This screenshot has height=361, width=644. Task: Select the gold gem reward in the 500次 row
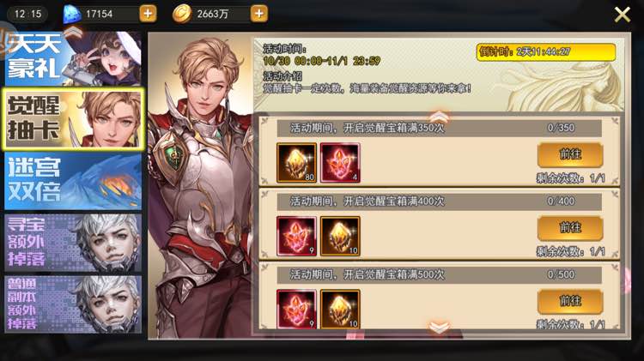coord(340,309)
